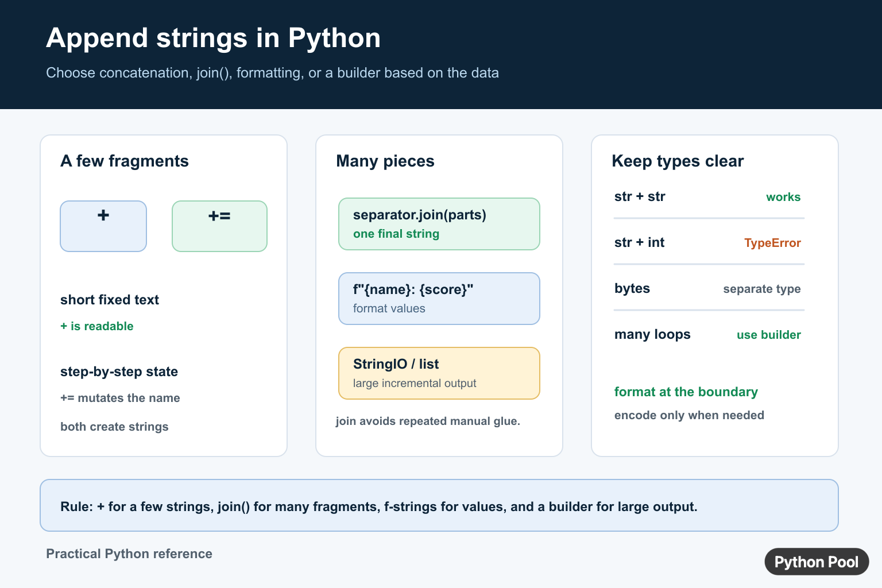882x588 pixels.
Task: Select the green '+=' operator box
Action: tap(219, 226)
